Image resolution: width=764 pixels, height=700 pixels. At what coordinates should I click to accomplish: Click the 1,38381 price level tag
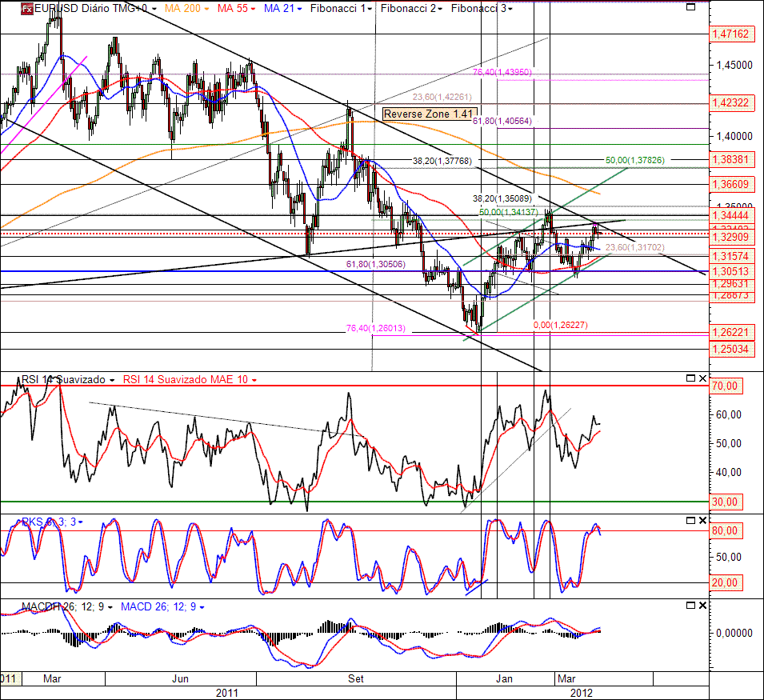click(730, 160)
